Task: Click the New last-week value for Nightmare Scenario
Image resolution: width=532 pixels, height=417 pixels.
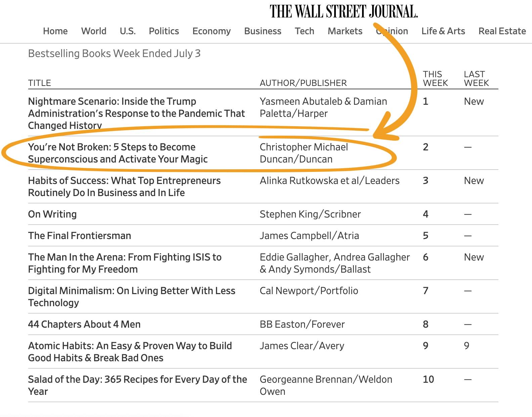Action: click(474, 101)
